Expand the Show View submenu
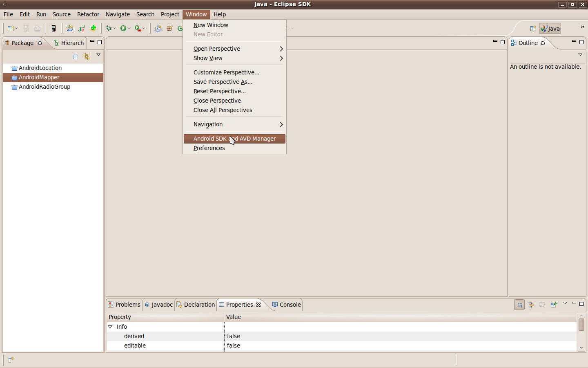The image size is (588, 368). [x=234, y=58]
